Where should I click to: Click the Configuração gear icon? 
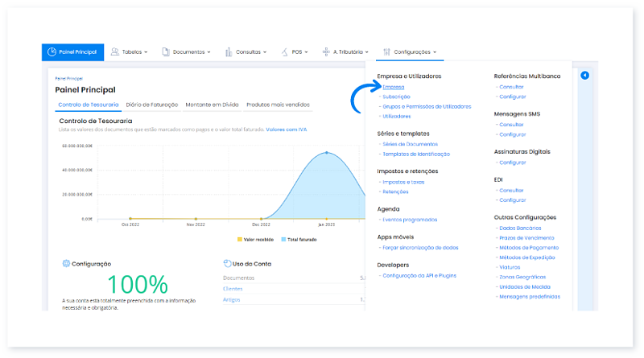click(x=65, y=264)
